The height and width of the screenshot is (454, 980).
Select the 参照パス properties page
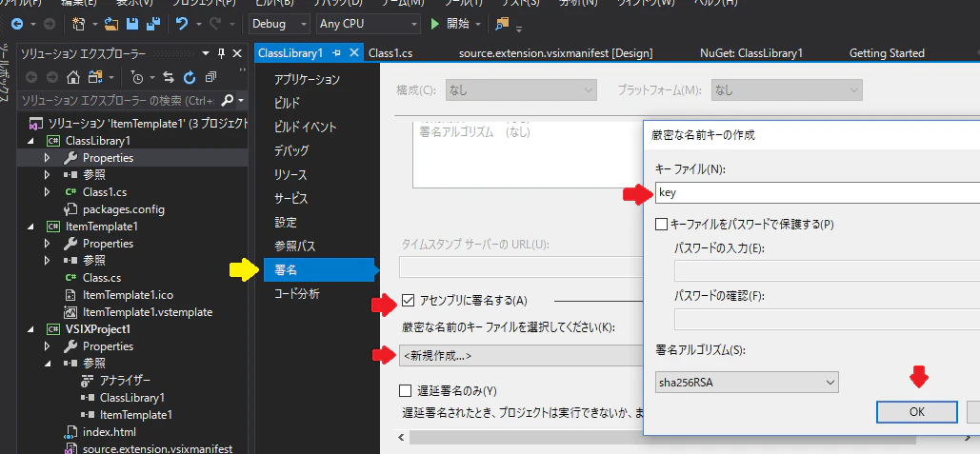pyautogui.click(x=294, y=247)
